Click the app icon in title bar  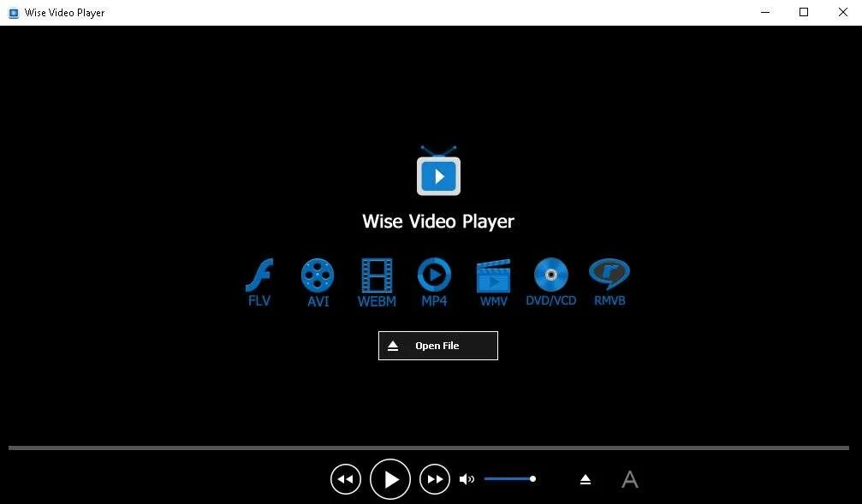click(14, 13)
